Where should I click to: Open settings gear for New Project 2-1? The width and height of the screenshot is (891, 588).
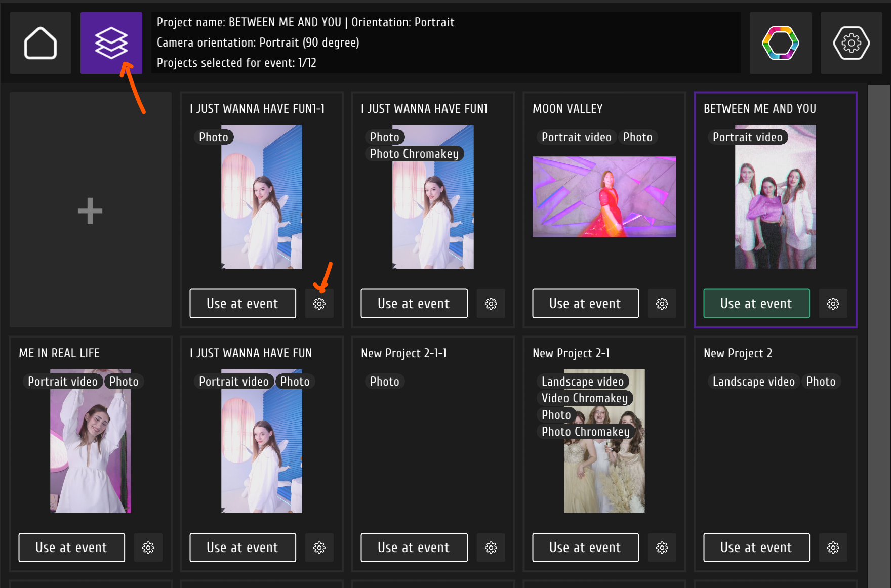[662, 548]
